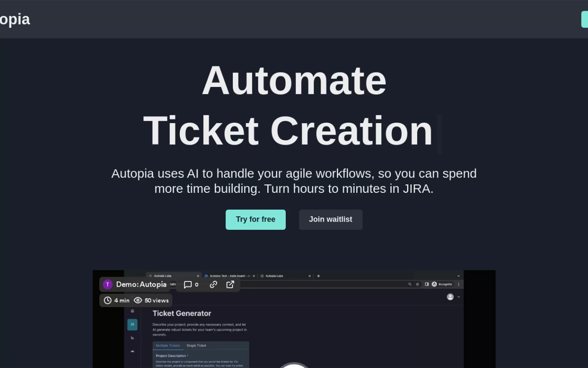This screenshot has width=588, height=368.
Task: Open the video comments speech bubble icon
Action: pos(188,285)
